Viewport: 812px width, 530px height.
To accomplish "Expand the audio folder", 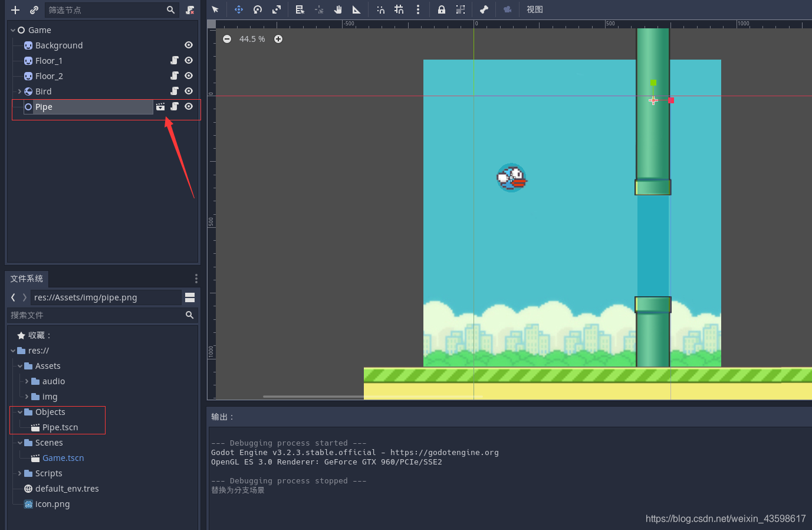I will click(x=27, y=381).
